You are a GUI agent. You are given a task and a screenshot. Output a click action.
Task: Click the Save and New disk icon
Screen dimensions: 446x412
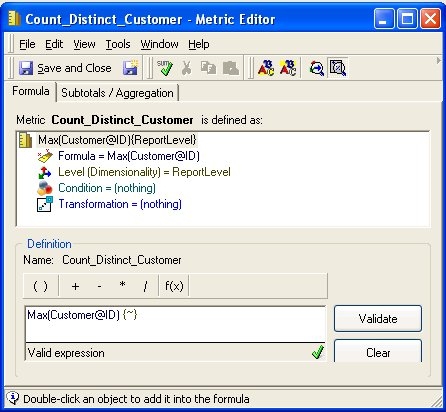130,68
